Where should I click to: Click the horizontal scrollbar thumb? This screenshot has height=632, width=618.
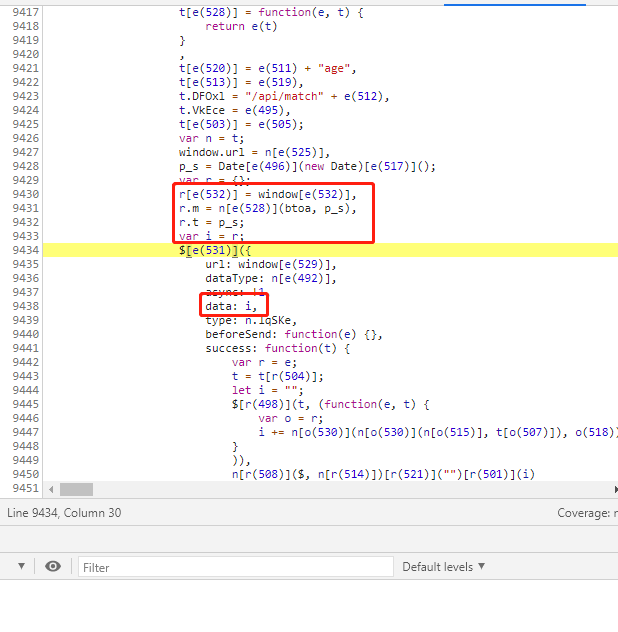tap(76, 489)
